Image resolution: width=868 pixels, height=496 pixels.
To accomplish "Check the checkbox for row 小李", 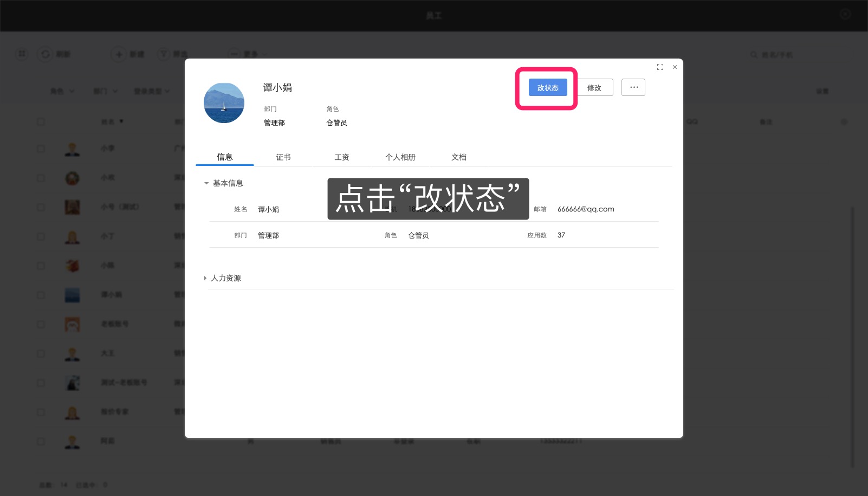I will tap(41, 149).
